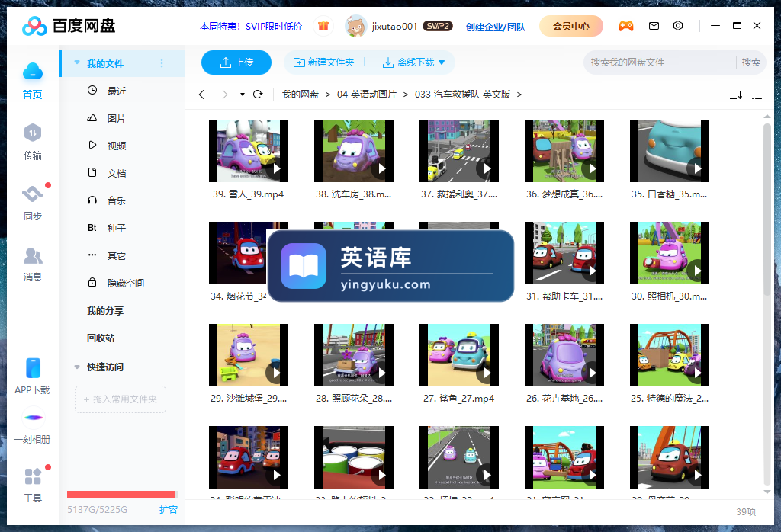Select 30. 照相机_30 video thumbnail
781x532 pixels.
670,253
